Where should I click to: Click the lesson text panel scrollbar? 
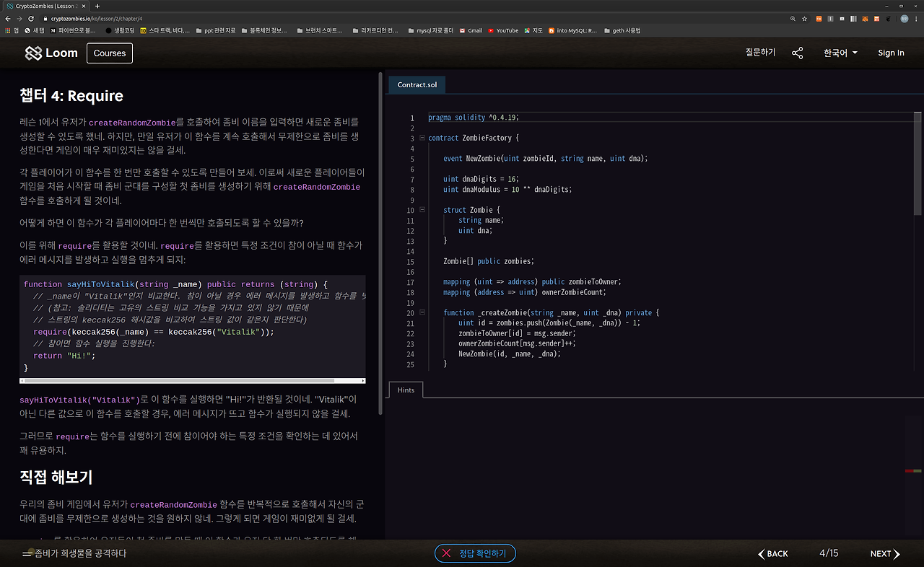coord(380,242)
